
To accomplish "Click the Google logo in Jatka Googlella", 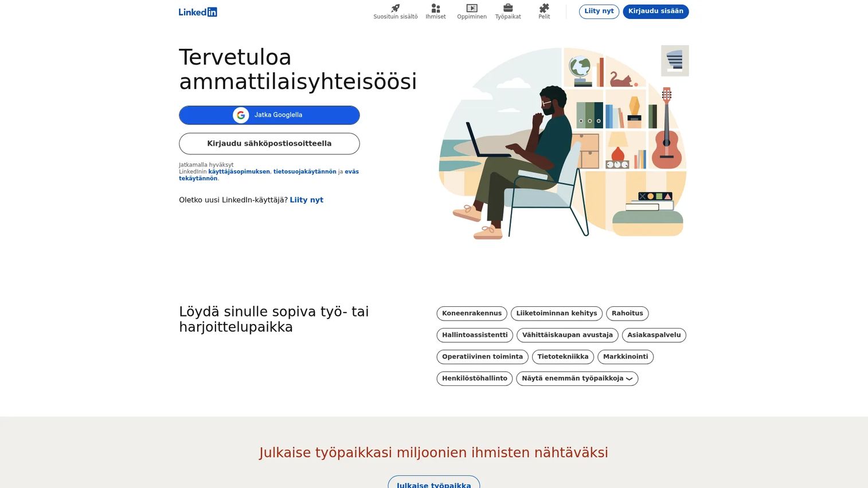I will click(x=241, y=115).
